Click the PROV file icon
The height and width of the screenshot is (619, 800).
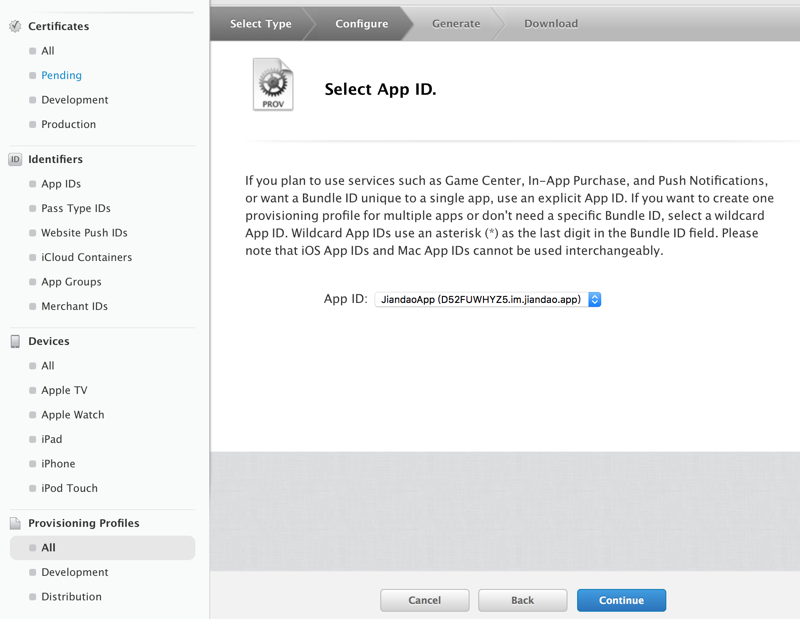(273, 84)
